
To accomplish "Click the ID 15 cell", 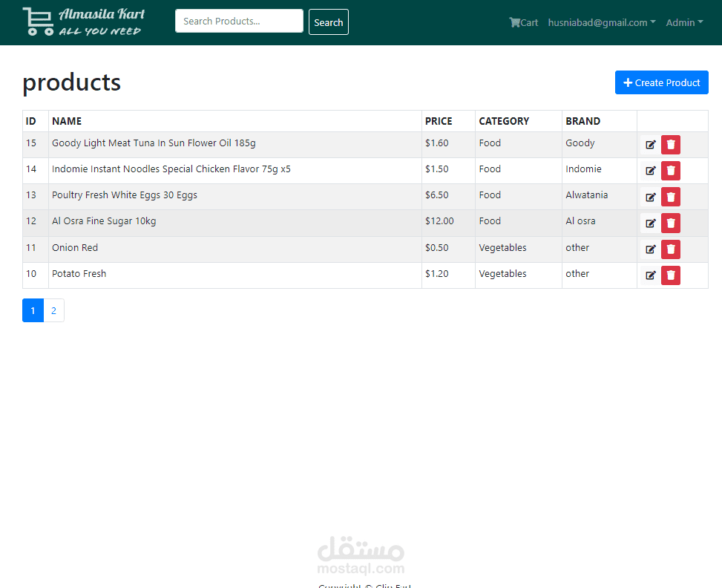I will click(x=36, y=145).
